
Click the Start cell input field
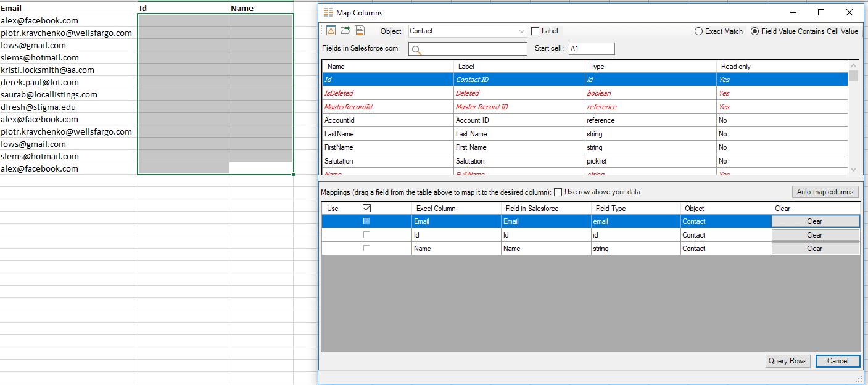click(592, 49)
